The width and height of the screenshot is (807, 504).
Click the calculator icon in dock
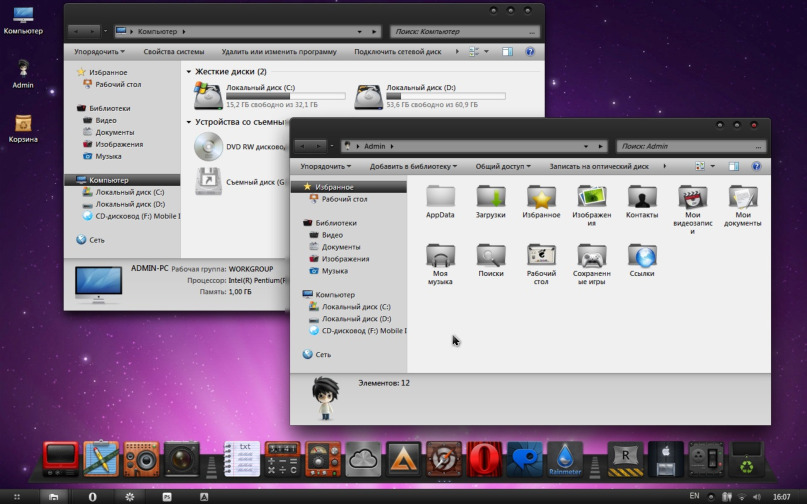[x=282, y=459]
